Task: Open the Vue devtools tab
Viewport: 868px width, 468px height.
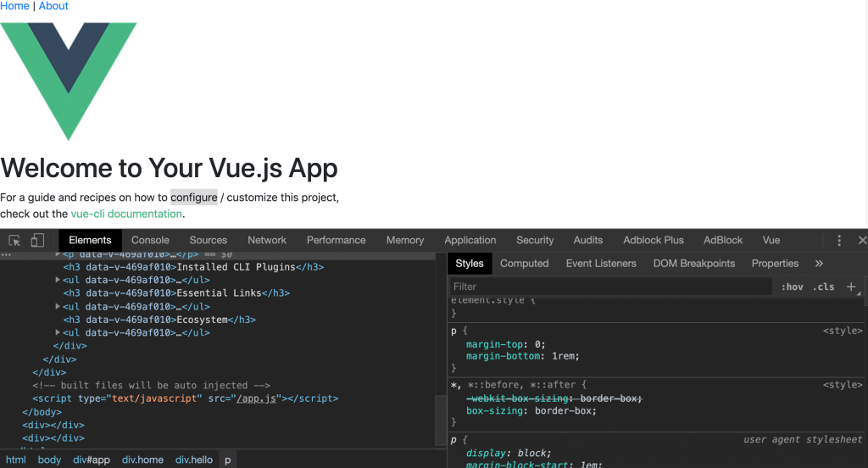Action: (771, 241)
